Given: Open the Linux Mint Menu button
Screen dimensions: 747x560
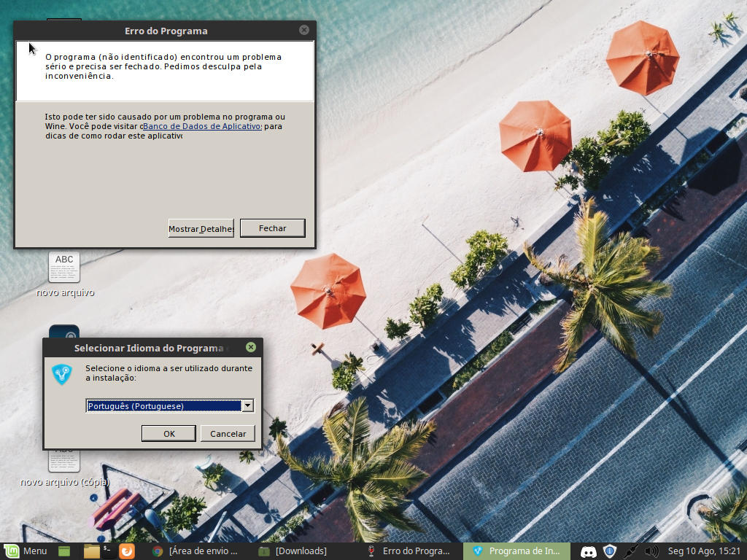Looking at the screenshot, I should (26, 551).
